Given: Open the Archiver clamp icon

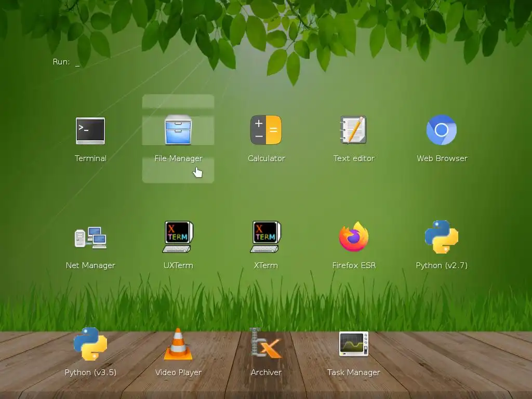Looking at the screenshot, I should (x=266, y=343).
